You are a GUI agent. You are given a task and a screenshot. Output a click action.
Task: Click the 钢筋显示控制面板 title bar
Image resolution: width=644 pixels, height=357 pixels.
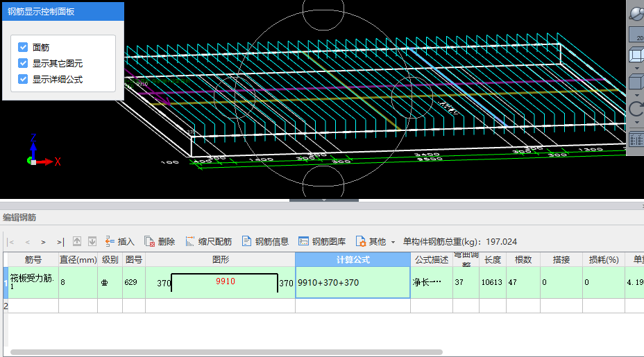click(63, 12)
